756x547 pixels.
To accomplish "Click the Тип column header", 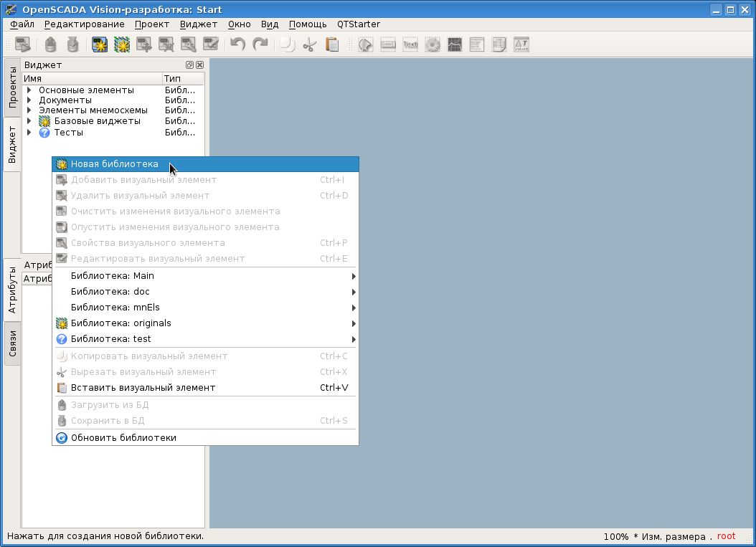I will pos(183,79).
